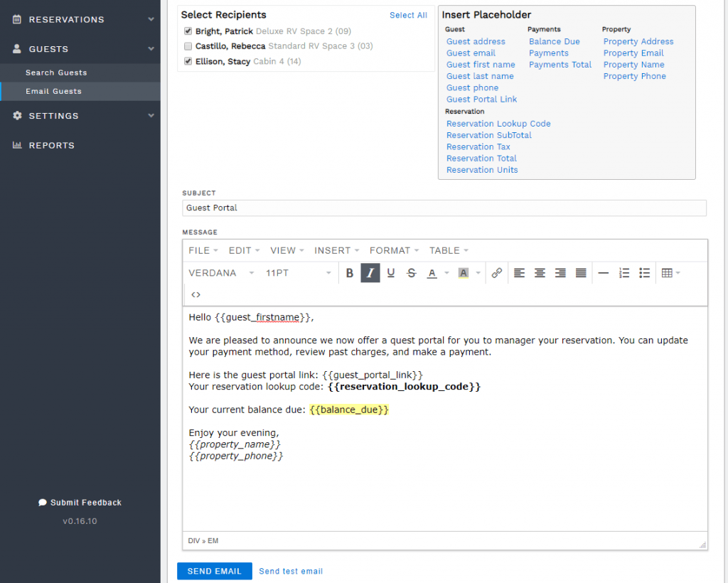Insert a hyperlink in the message

click(496, 272)
